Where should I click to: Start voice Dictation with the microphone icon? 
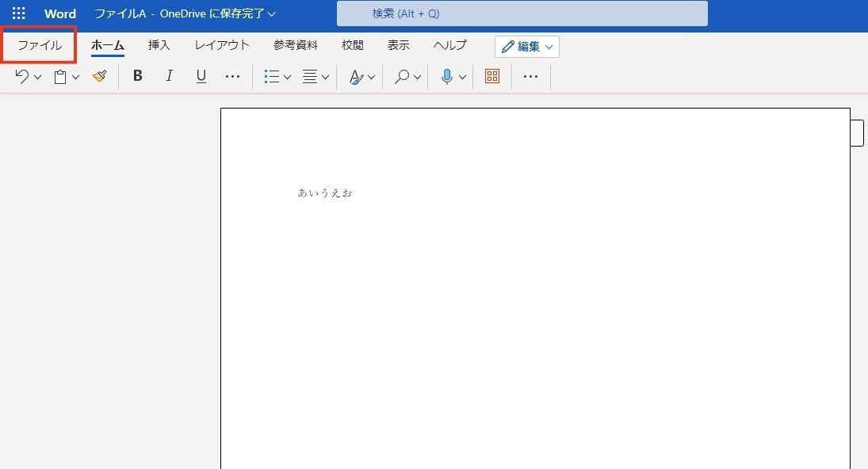(x=446, y=76)
